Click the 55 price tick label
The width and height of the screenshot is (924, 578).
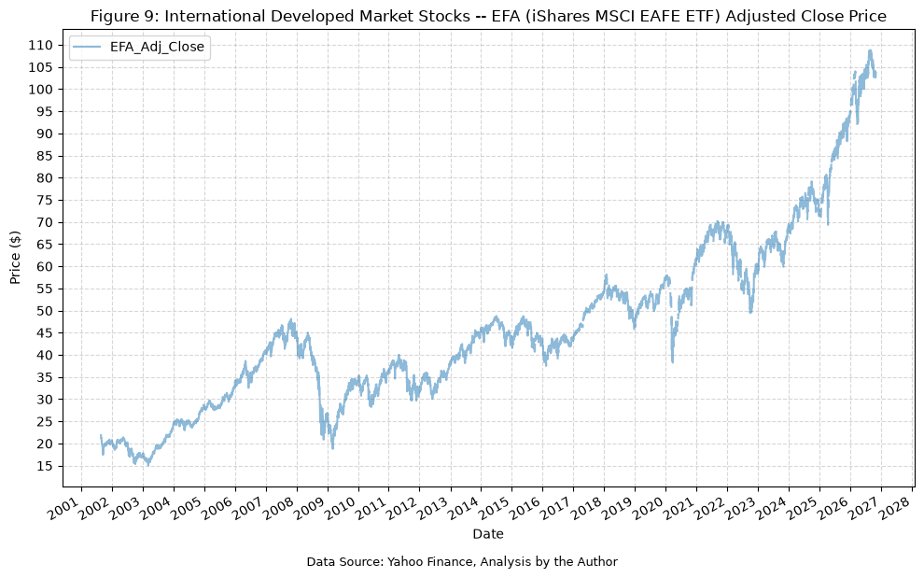pyautogui.click(x=44, y=289)
